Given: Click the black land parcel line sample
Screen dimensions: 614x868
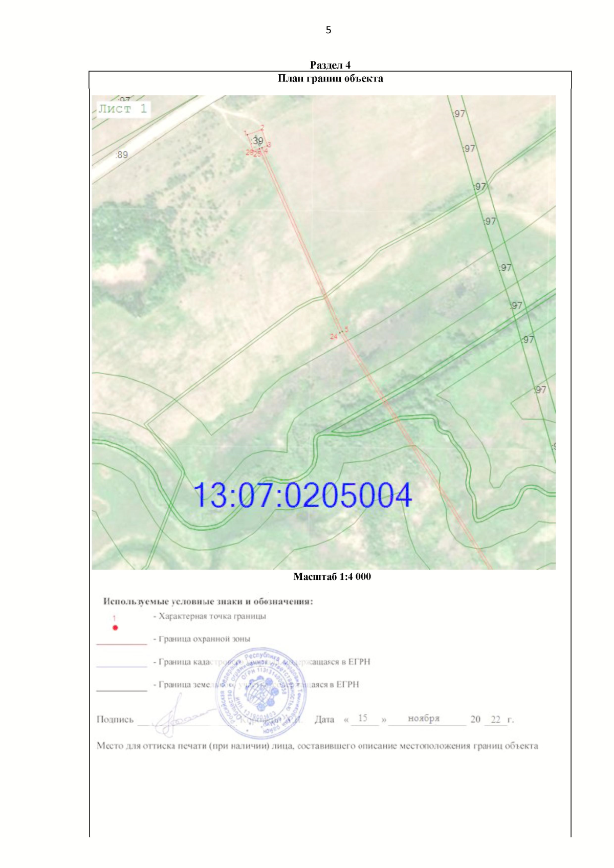Looking at the screenshot, I should coord(121,690).
